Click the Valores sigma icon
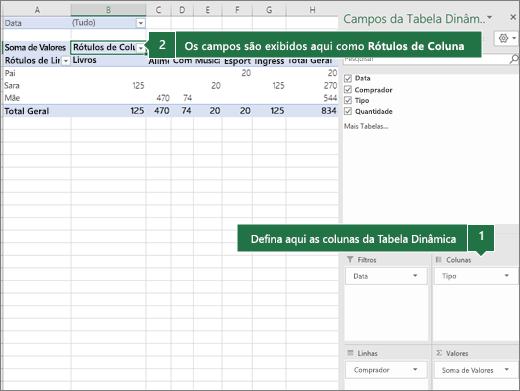Image resolution: width=520 pixels, height=391 pixels. 439,353
